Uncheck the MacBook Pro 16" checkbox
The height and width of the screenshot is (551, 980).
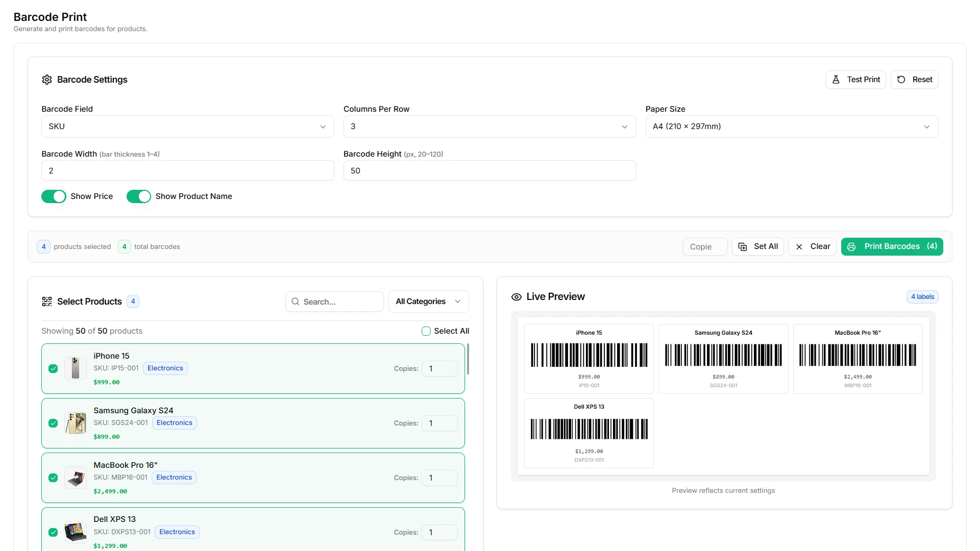coord(53,478)
